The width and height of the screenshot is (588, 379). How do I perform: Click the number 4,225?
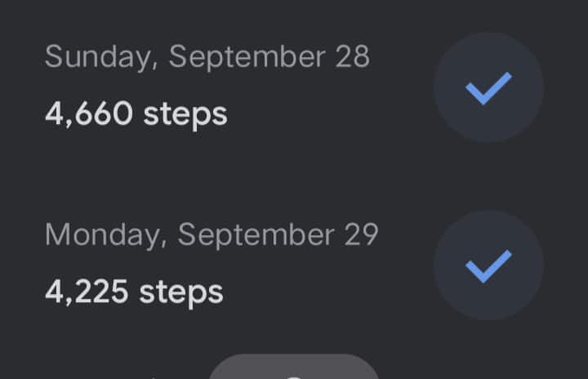pyautogui.click(x=87, y=291)
